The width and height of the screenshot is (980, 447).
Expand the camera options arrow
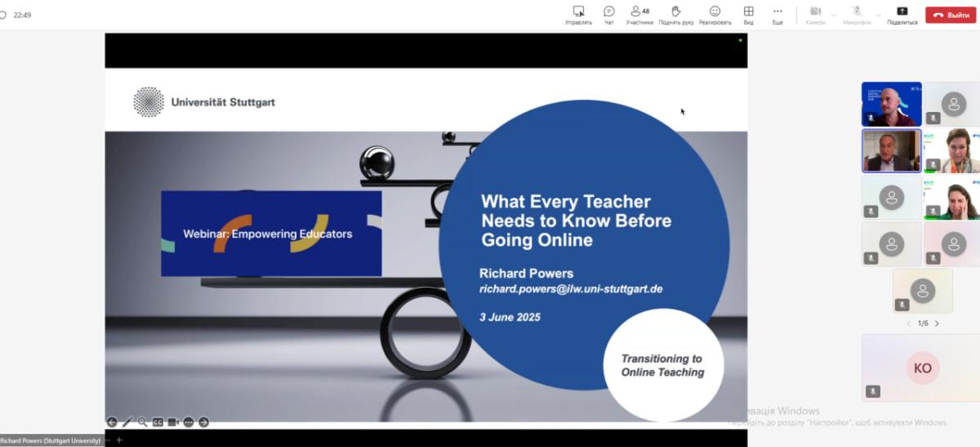[x=834, y=15]
